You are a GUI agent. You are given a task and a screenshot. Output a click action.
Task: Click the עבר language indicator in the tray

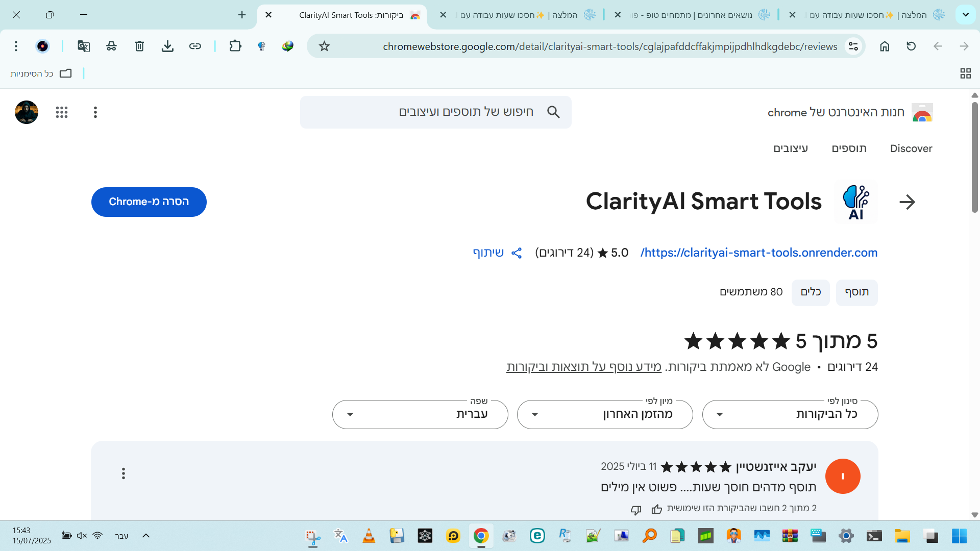coord(121,536)
